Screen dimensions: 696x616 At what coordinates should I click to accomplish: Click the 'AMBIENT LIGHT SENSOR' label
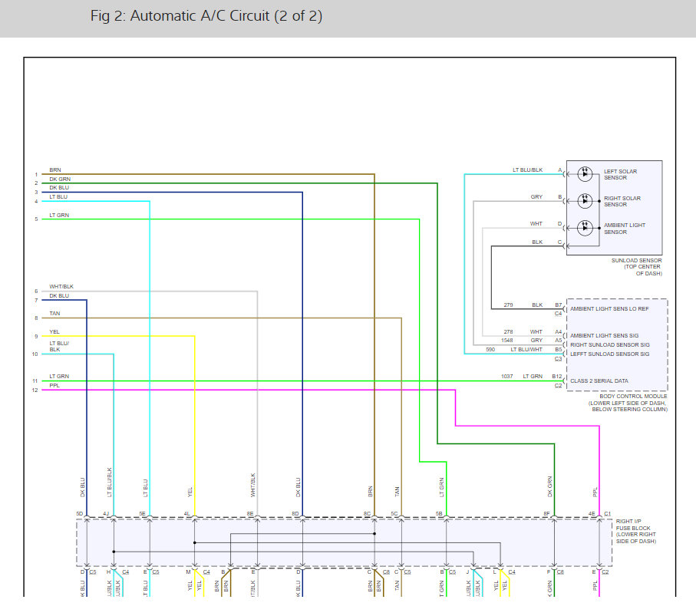(x=624, y=229)
